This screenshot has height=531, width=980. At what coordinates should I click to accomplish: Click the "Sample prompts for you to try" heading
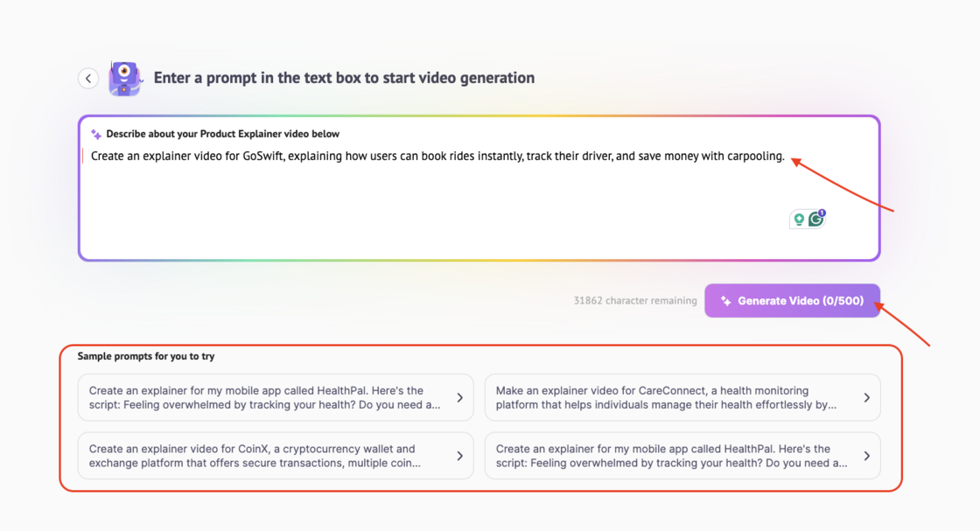click(x=146, y=356)
